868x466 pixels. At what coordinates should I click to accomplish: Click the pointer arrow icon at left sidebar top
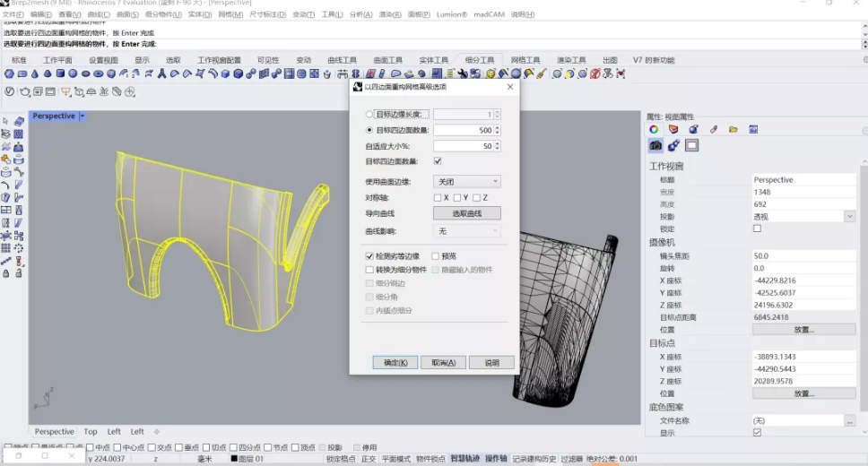pyautogui.click(x=5, y=121)
